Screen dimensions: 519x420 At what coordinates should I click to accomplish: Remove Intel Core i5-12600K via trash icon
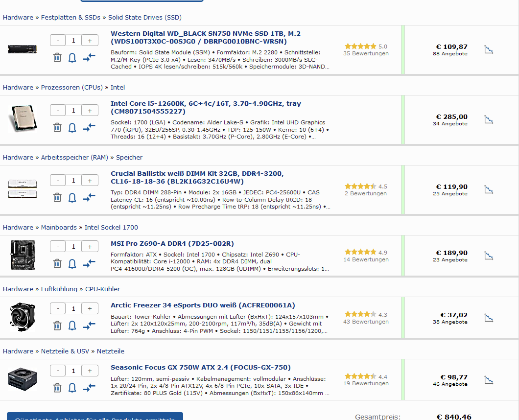coord(57,127)
